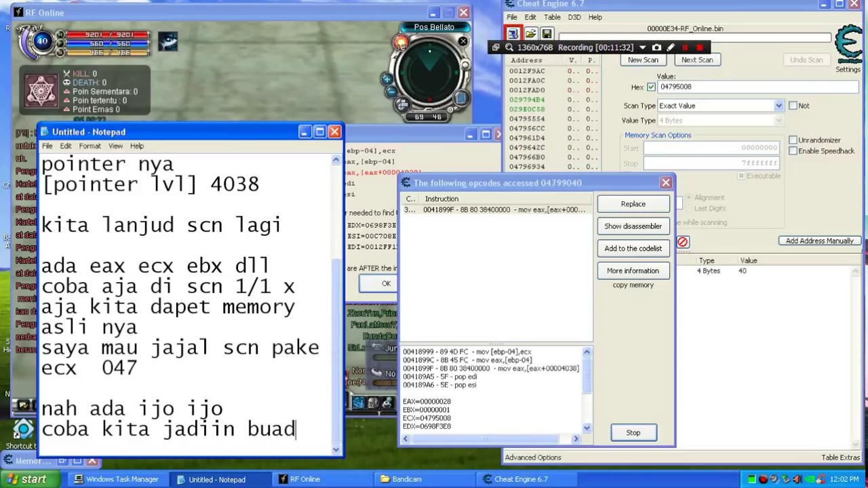
Task: Click the Bandicam magnifier search icon
Action: coord(509,47)
